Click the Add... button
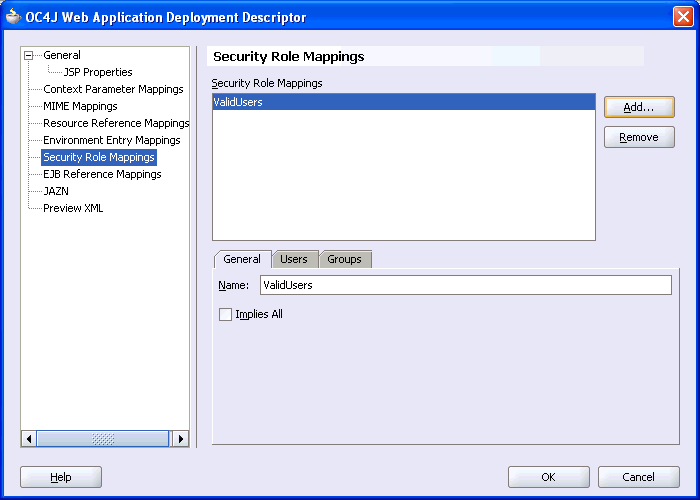Viewport: 700px width, 500px height. tap(639, 107)
